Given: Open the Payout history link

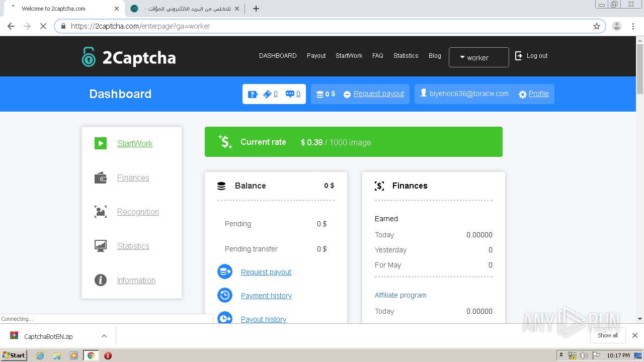Looking at the screenshot, I should click(264, 319).
